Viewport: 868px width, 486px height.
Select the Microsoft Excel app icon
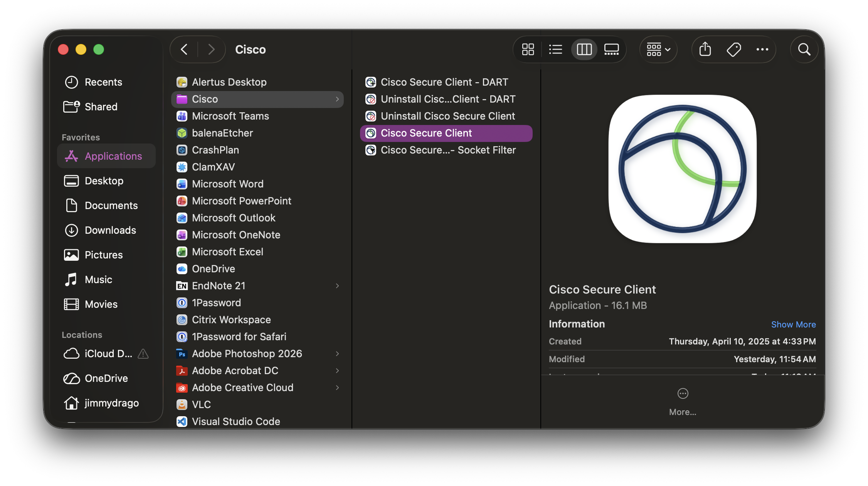(x=182, y=252)
